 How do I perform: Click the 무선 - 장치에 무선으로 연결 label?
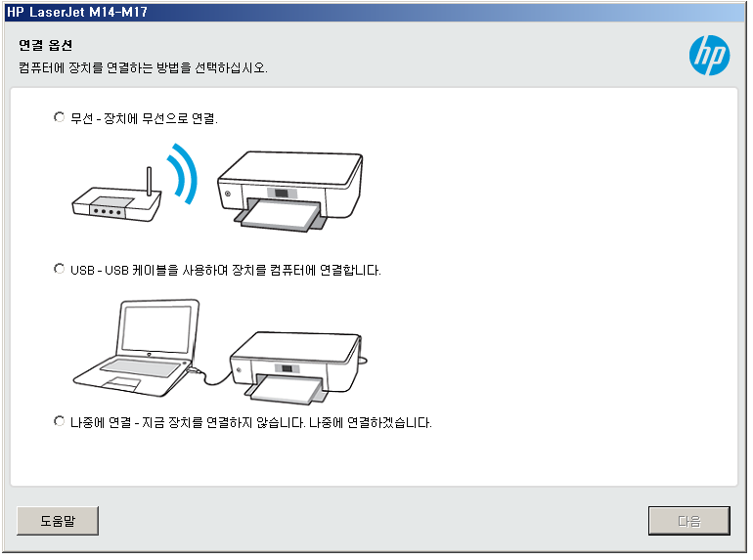(144, 118)
